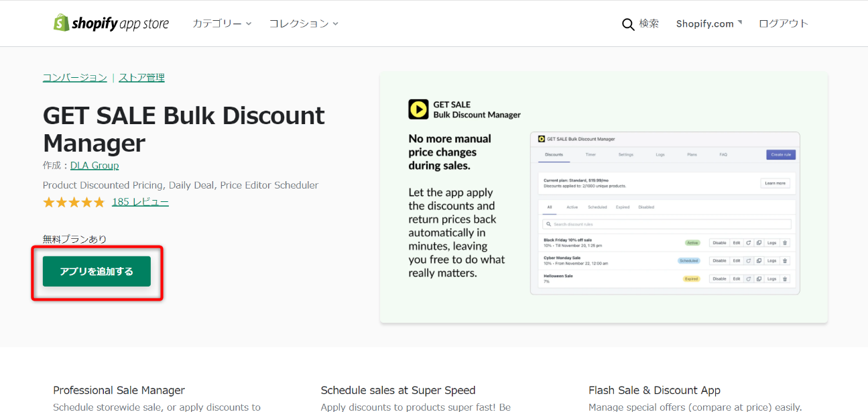Viewport: 868px width, 412px height.
Task: Click delete icon on Black Friday rule
Action: click(785, 243)
